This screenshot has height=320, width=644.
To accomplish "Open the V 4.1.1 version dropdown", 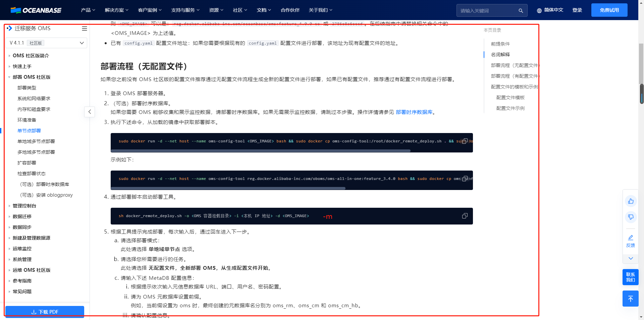I will [46, 43].
